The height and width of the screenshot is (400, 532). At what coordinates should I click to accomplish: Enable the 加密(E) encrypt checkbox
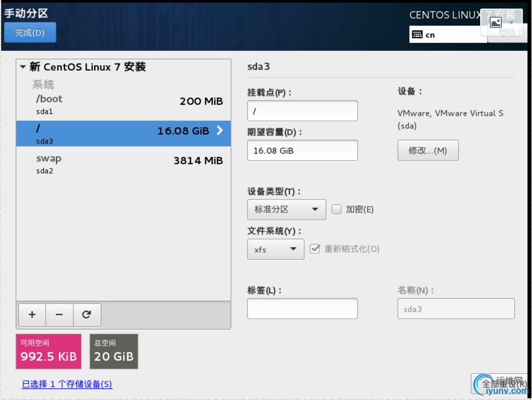pyautogui.click(x=336, y=209)
